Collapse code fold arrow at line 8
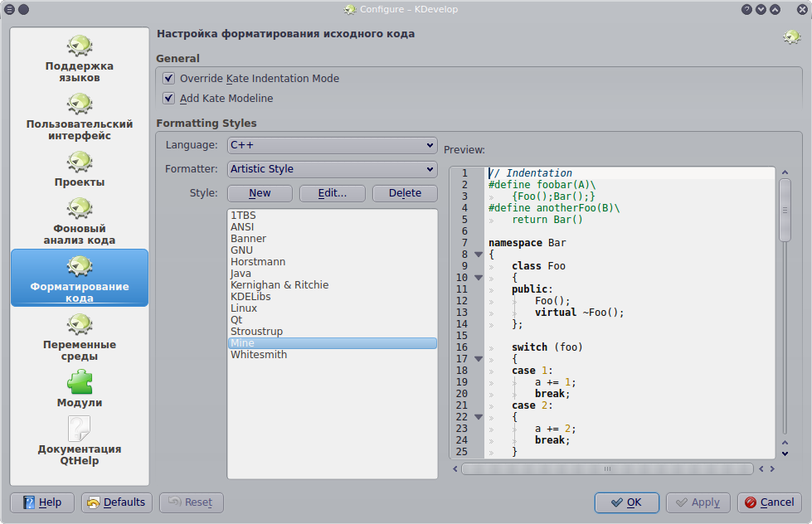Screen dimensions: 812x524 pyautogui.click(x=479, y=255)
